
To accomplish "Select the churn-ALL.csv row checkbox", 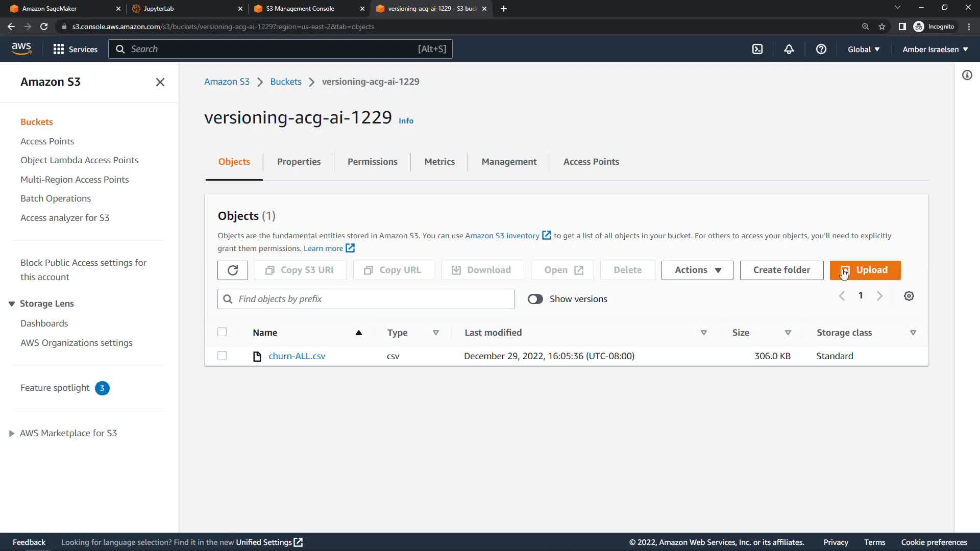I will point(222,356).
